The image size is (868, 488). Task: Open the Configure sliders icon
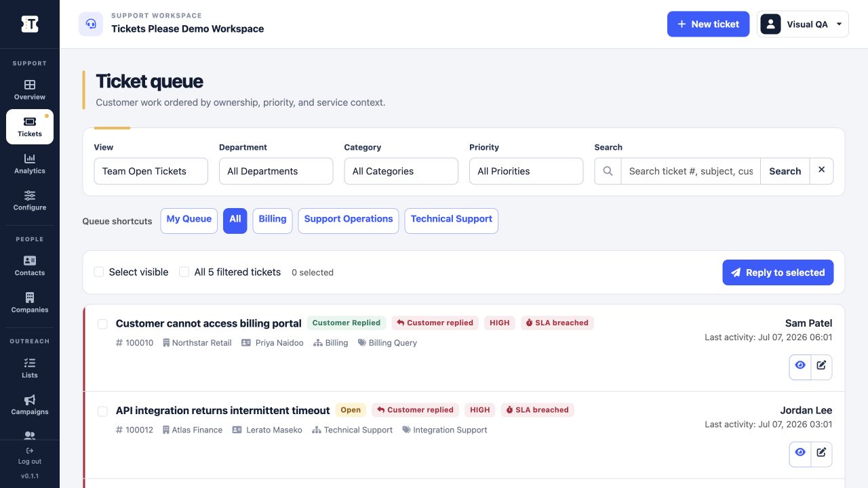(30, 195)
